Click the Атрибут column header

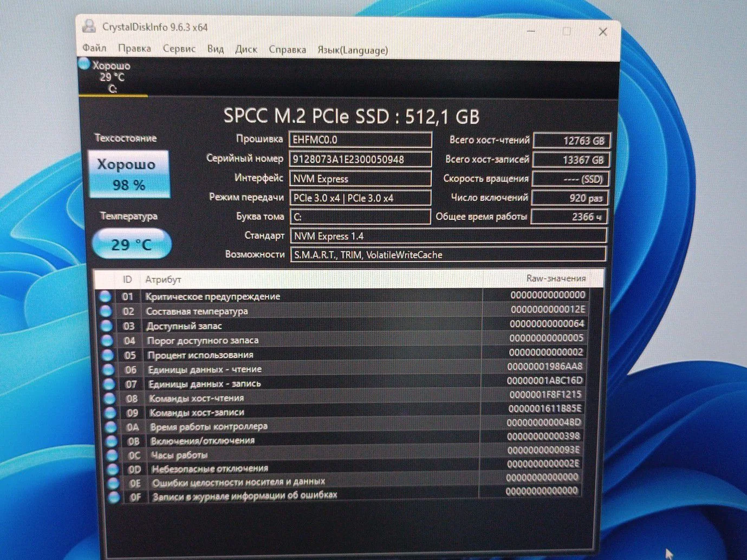(163, 279)
